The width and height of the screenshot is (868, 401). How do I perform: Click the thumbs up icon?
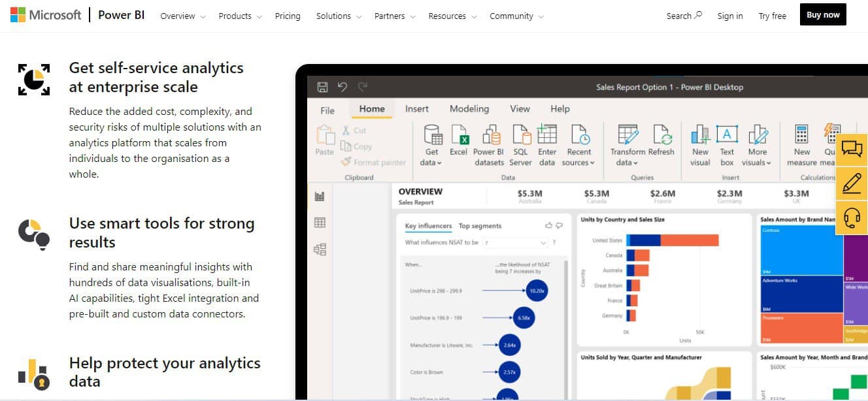(548, 225)
